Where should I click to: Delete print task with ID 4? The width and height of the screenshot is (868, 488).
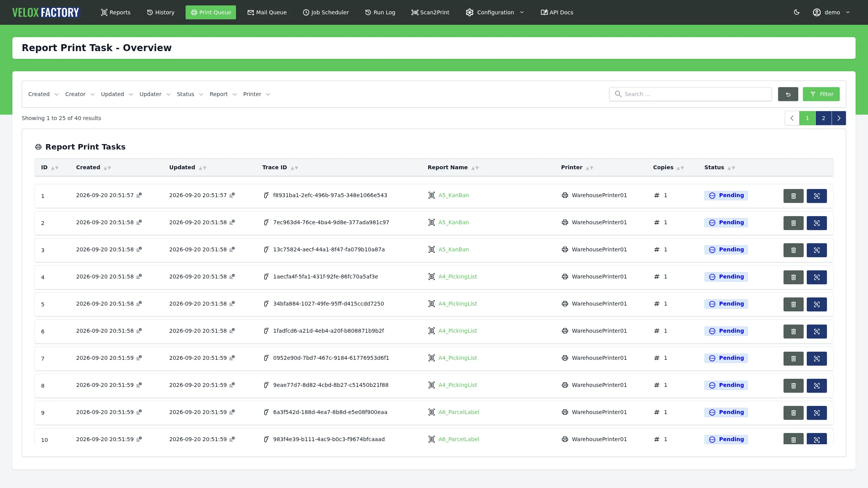click(x=793, y=277)
